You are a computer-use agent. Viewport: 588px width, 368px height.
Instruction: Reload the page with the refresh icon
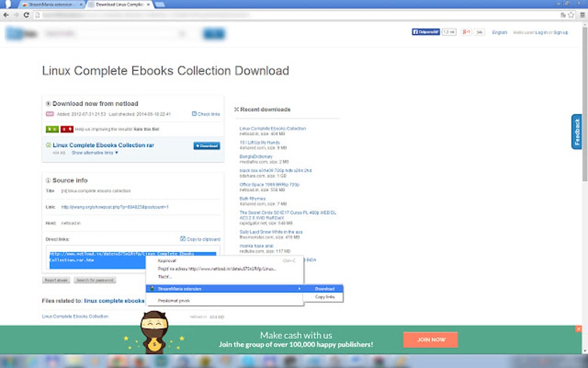[27, 16]
